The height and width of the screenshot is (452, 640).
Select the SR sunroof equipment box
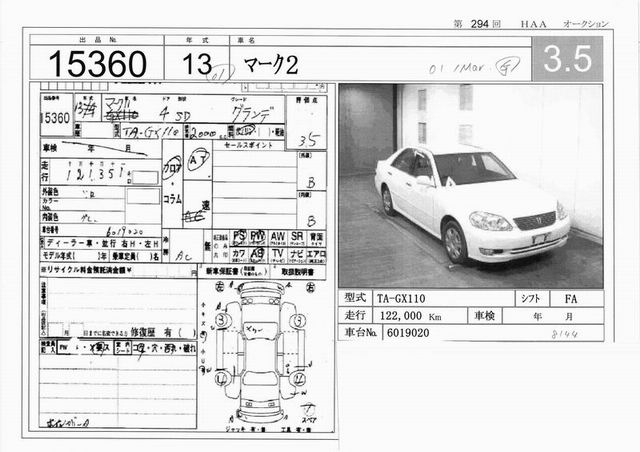click(x=297, y=237)
